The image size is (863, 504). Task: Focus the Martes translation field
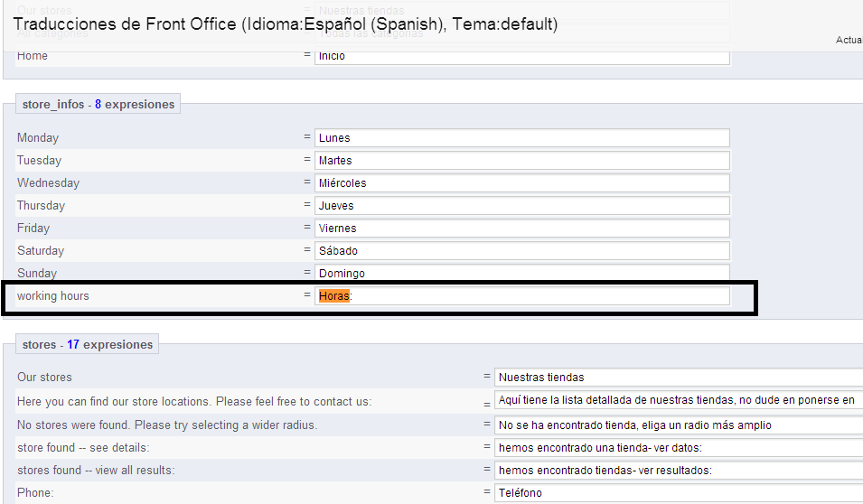[522, 161]
